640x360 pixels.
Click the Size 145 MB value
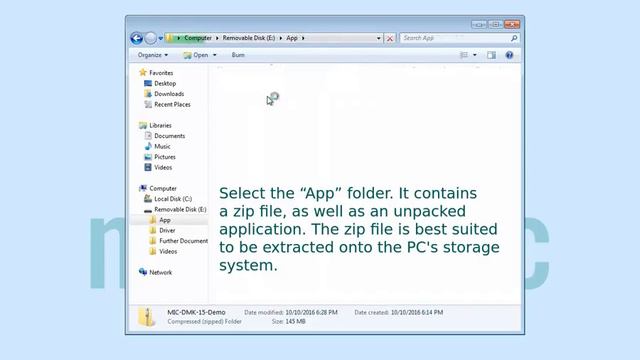(295, 322)
